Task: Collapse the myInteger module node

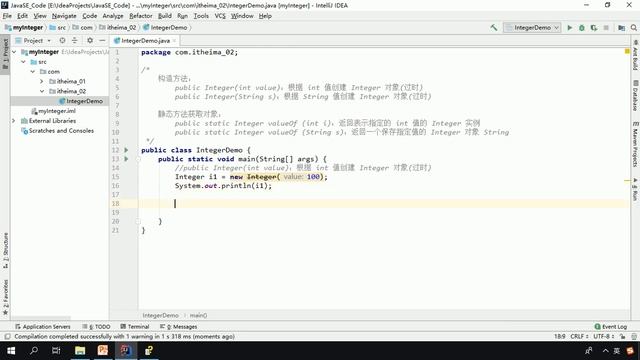Action: 14,52
